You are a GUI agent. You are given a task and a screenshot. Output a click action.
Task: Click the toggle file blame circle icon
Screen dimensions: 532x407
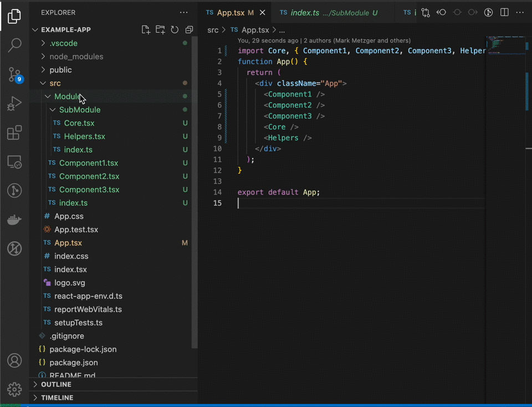488,13
